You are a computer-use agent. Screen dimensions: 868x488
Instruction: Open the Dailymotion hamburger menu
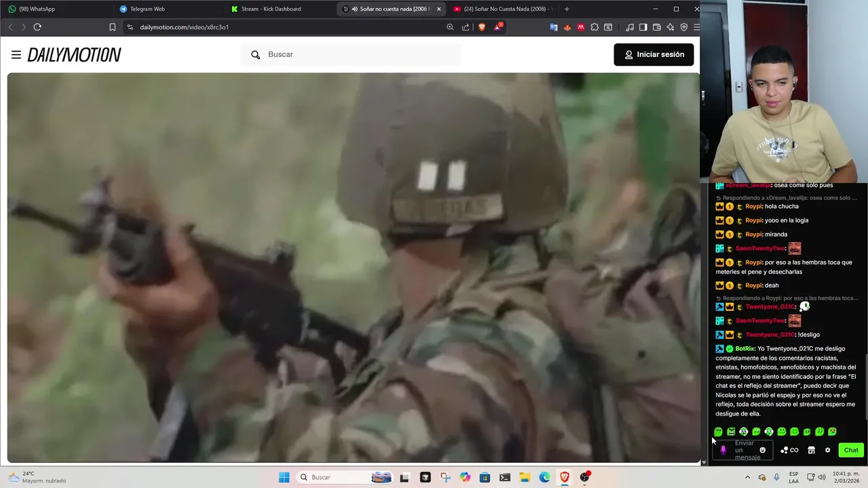point(16,55)
